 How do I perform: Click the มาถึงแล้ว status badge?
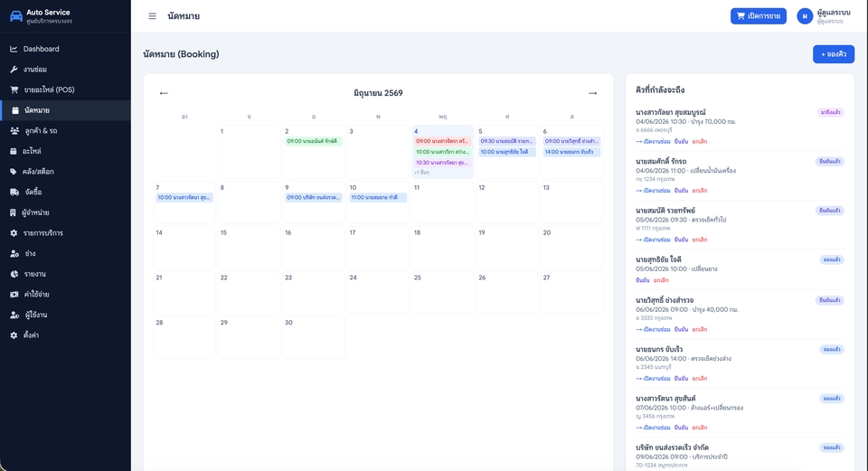click(830, 112)
